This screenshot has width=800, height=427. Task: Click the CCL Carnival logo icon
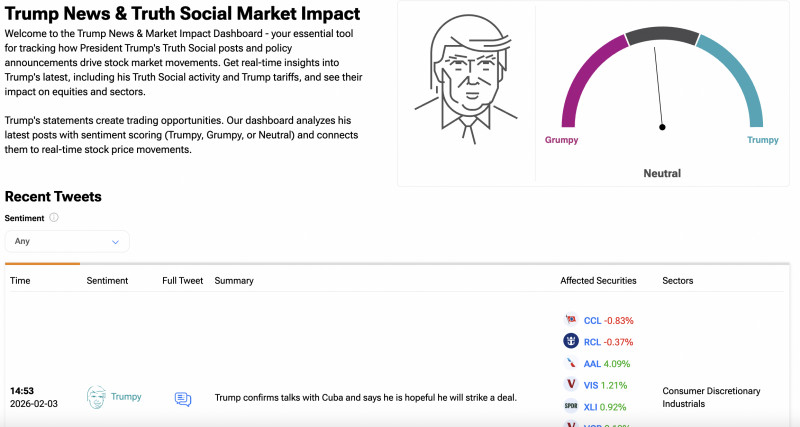coord(570,320)
